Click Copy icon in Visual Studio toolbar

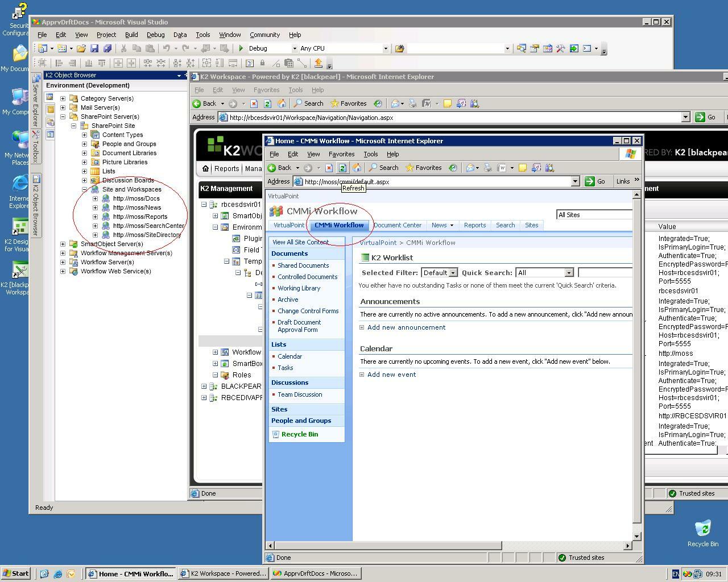tap(137, 48)
